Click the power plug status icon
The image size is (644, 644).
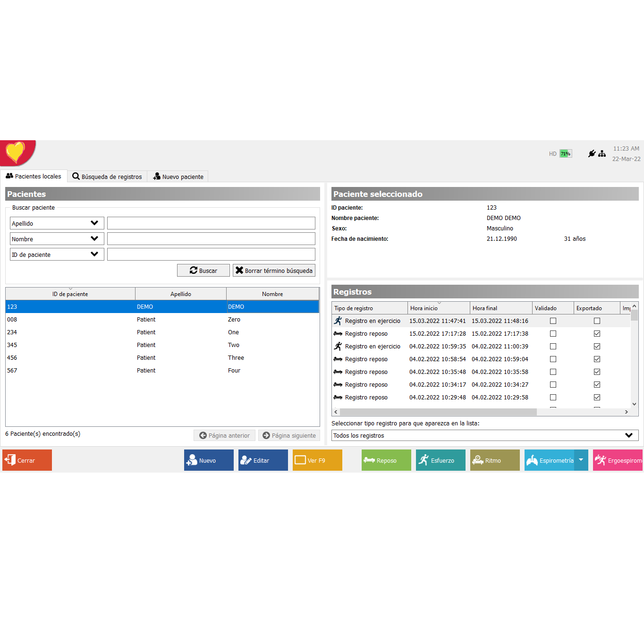tap(592, 153)
